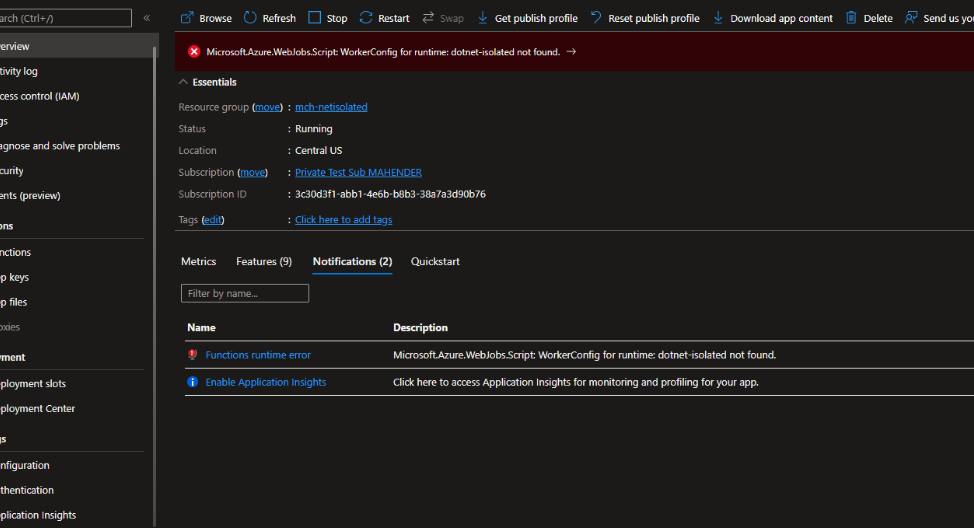This screenshot has height=528, width=974.
Task: Click the Description column header
Action: pos(421,327)
